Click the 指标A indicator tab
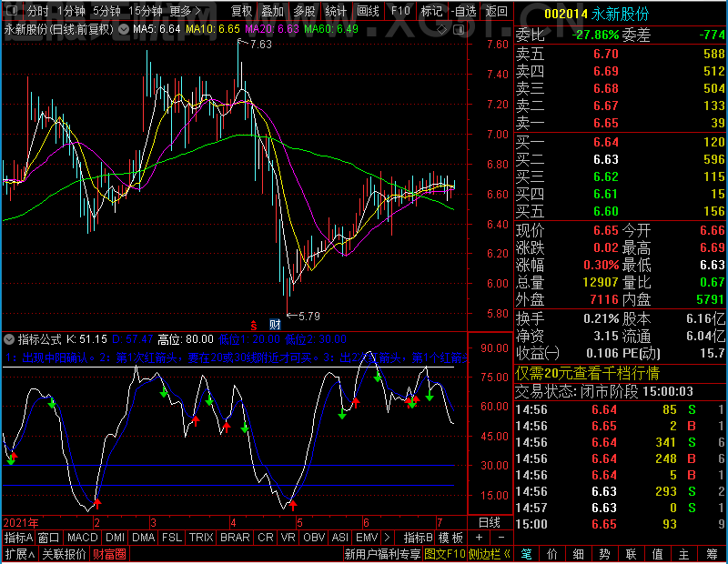The height and width of the screenshot is (564, 728). [x=18, y=538]
